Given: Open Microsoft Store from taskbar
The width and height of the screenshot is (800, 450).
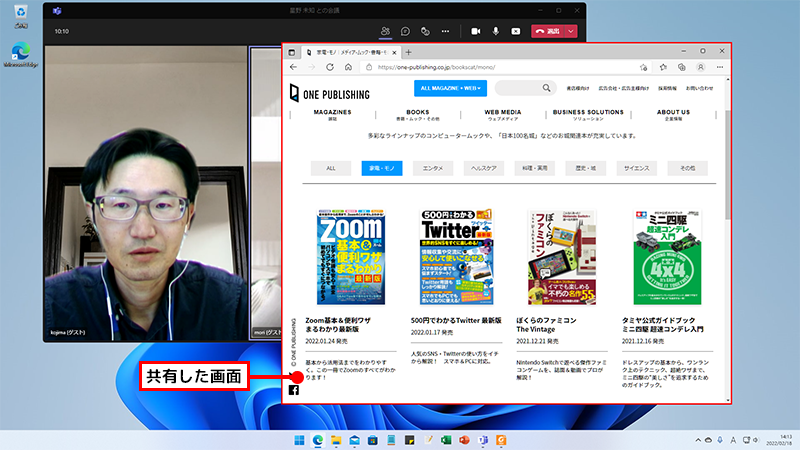Looking at the screenshot, I should 373,440.
